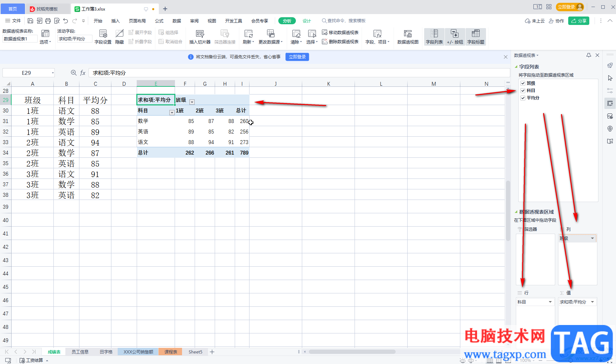Click the selection arrow icon in right sidebar

coord(610,78)
